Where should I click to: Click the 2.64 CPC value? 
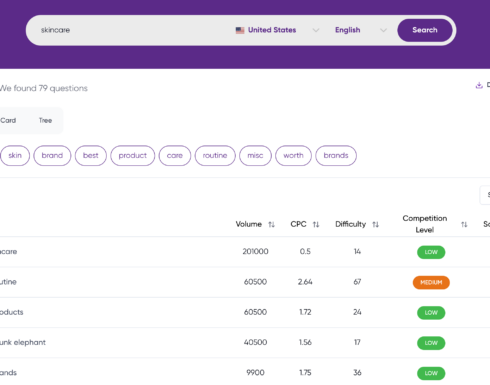tap(305, 282)
